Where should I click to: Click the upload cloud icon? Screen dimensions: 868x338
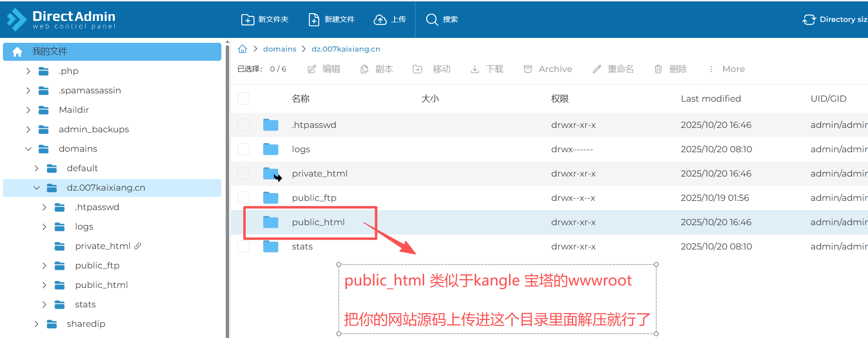click(x=380, y=19)
